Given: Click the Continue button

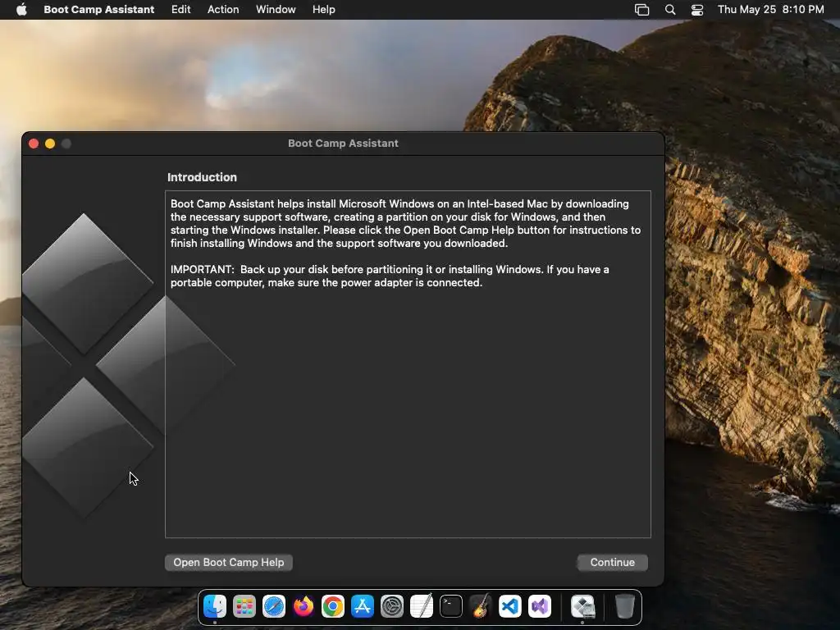Looking at the screenshot, I should tap(612, 563).
